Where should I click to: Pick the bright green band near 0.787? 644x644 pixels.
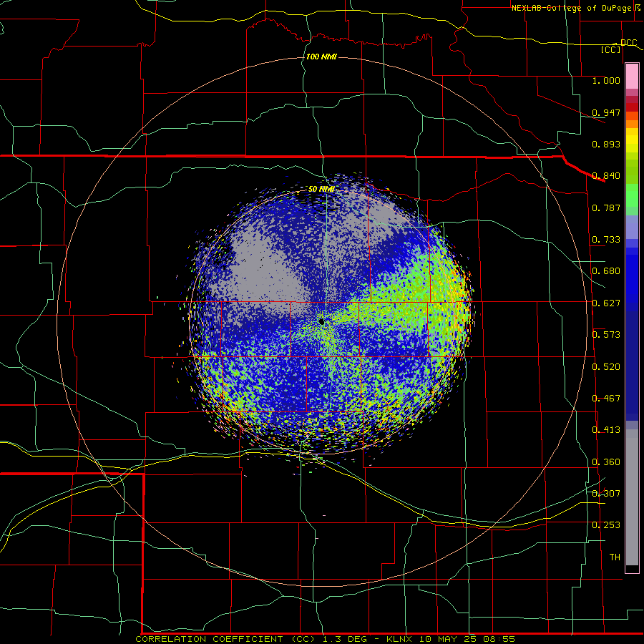[x=632, y=195]
